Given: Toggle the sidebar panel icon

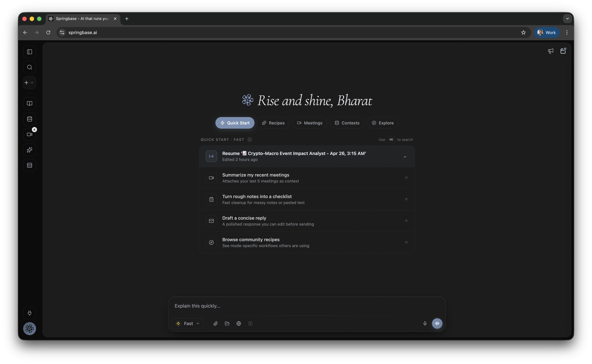Looking at the screenshot, I should tap(30, 52).
